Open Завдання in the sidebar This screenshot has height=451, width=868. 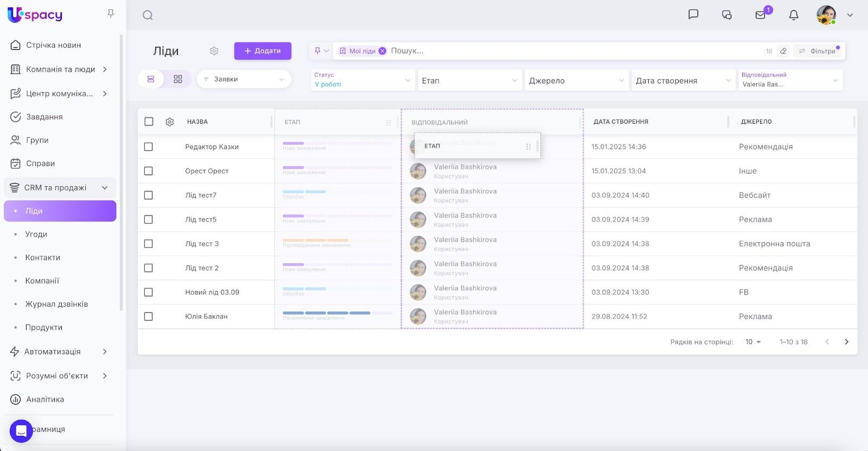(44, 117)
